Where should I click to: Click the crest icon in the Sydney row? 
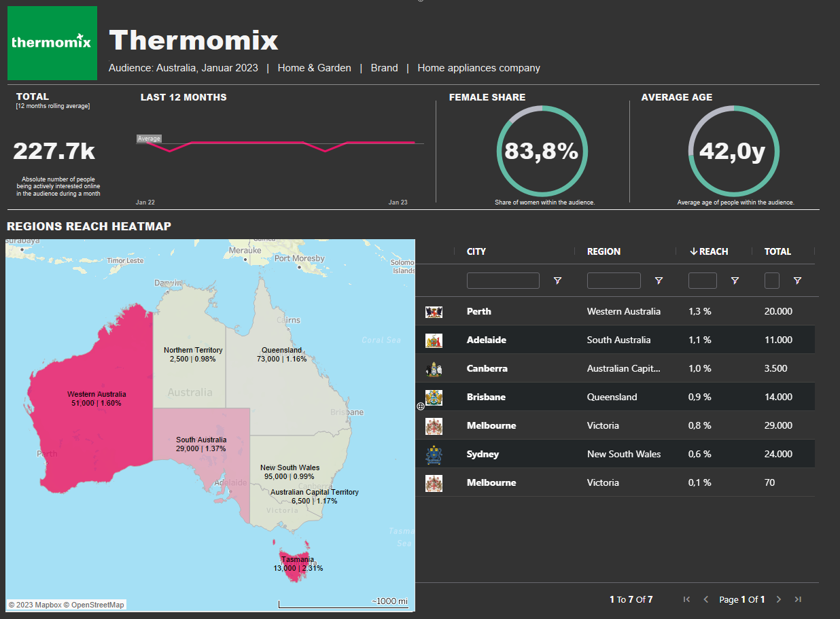point(434,455)
